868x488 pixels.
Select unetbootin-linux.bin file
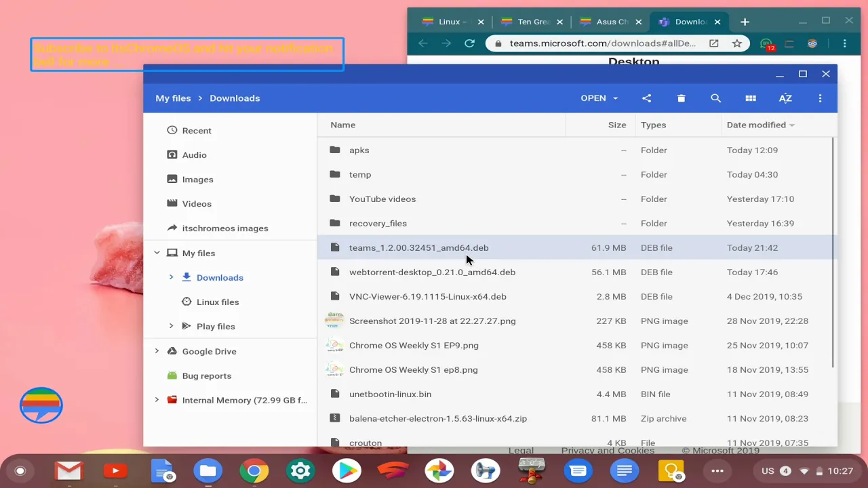pyautogui.click(x=574, y=394)
